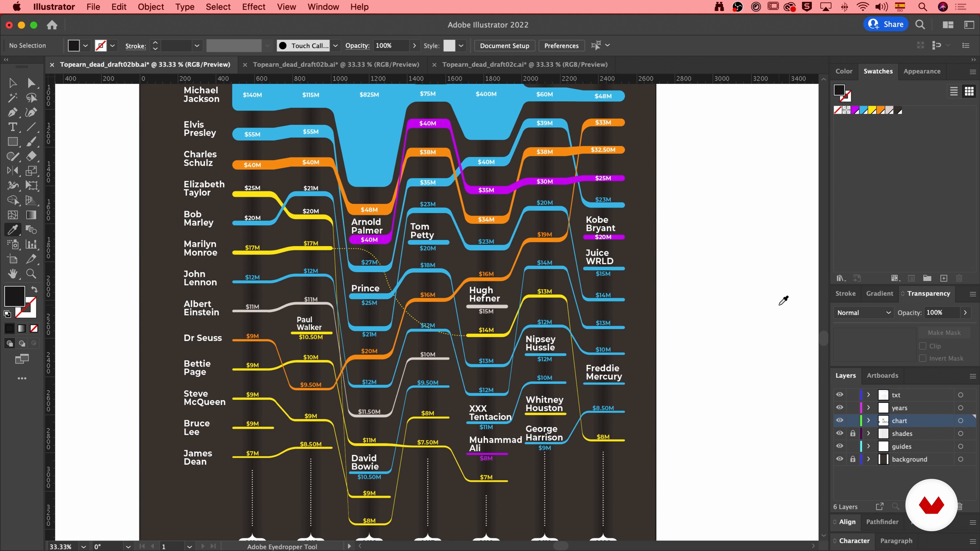Switch to Topearn_dead_draft02c.ai document tab

tap(525, 64)
